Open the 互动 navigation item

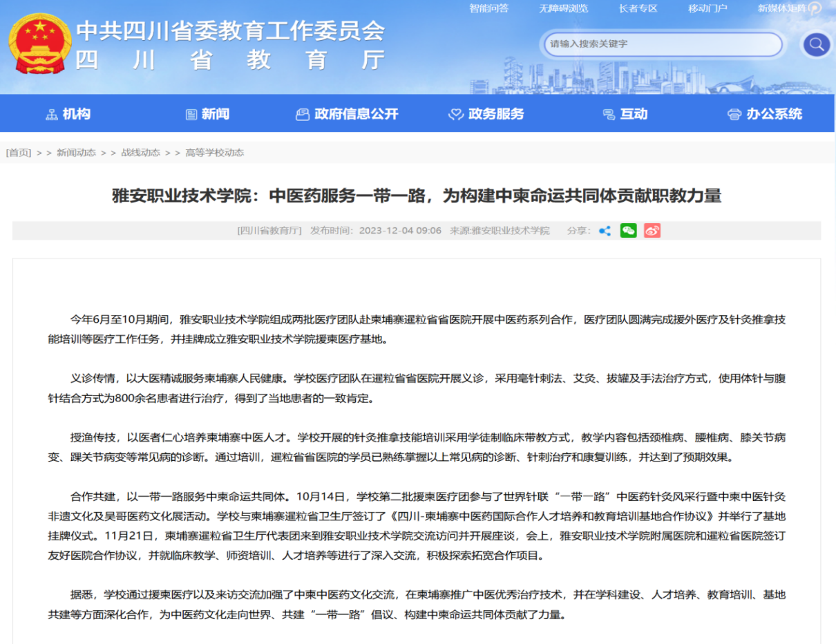(x=625, y=114)
